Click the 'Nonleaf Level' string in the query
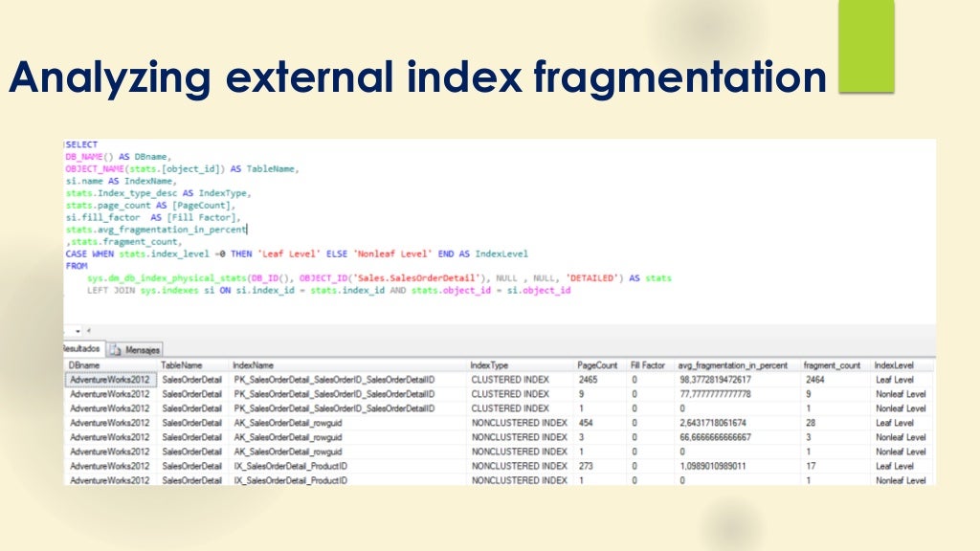Viewport: 980px width, 551px height. [393, 253]
